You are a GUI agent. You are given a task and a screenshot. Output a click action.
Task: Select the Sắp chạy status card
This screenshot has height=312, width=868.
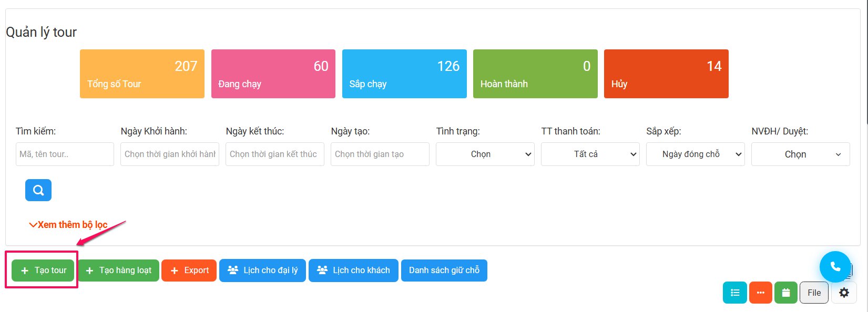pos(404,74)
